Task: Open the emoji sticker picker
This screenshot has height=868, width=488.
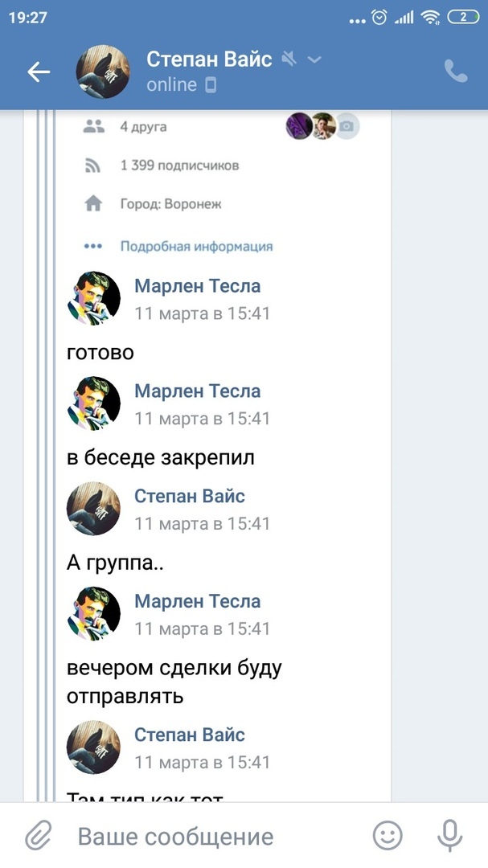Action: pos(388,837)
